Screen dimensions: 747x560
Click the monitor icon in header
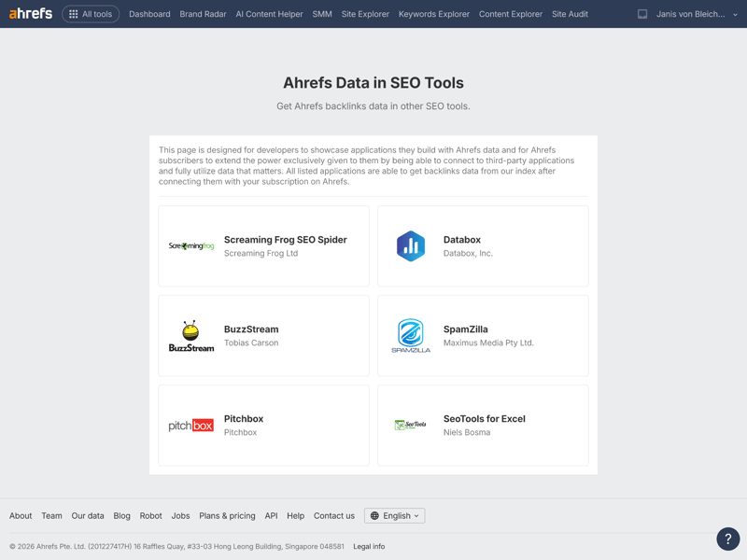642,14
